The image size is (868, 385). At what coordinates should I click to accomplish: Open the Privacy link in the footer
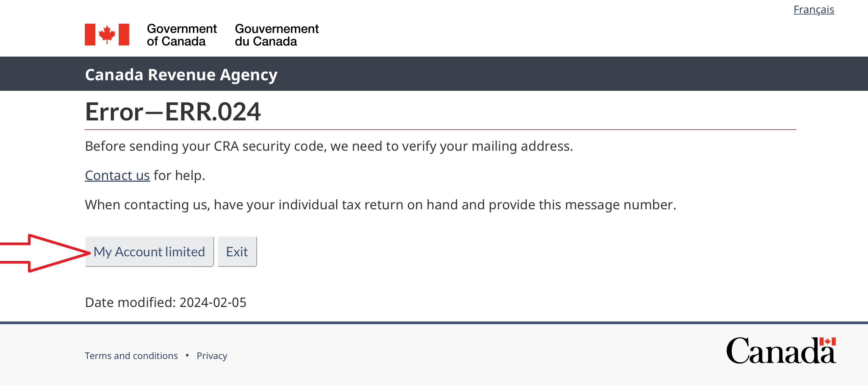click(x=212, y=356)
